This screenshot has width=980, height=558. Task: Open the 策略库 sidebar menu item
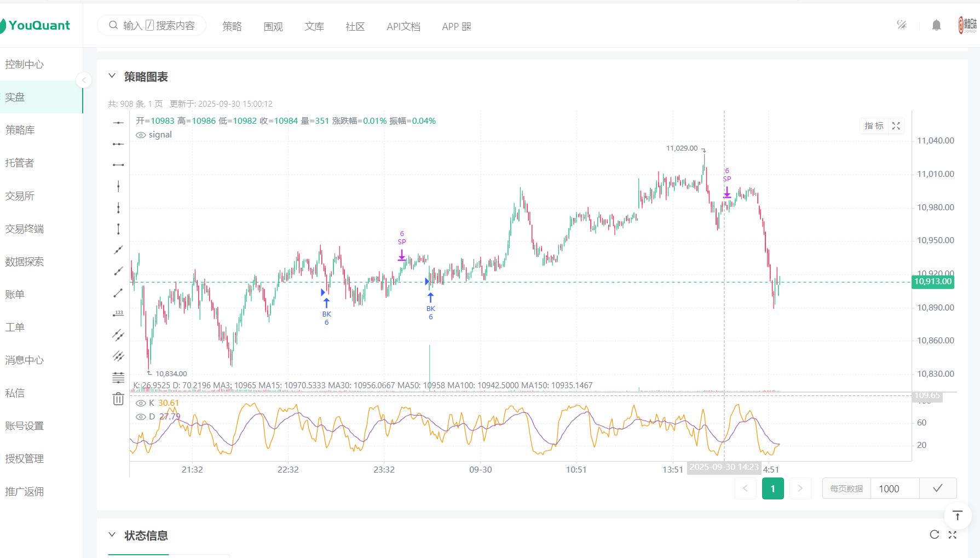(20, 130)
